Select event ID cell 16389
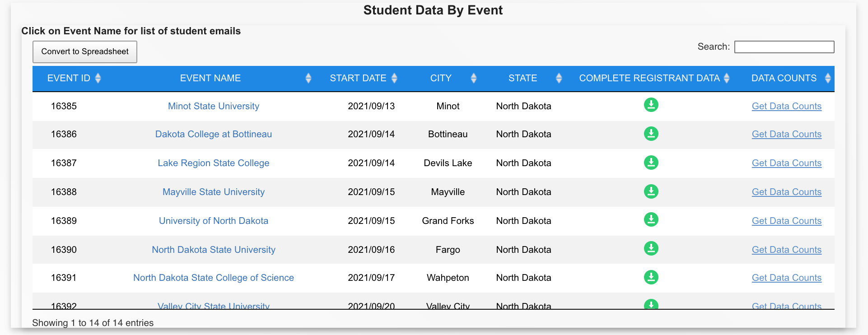868x335 pixels. (64, 221)
